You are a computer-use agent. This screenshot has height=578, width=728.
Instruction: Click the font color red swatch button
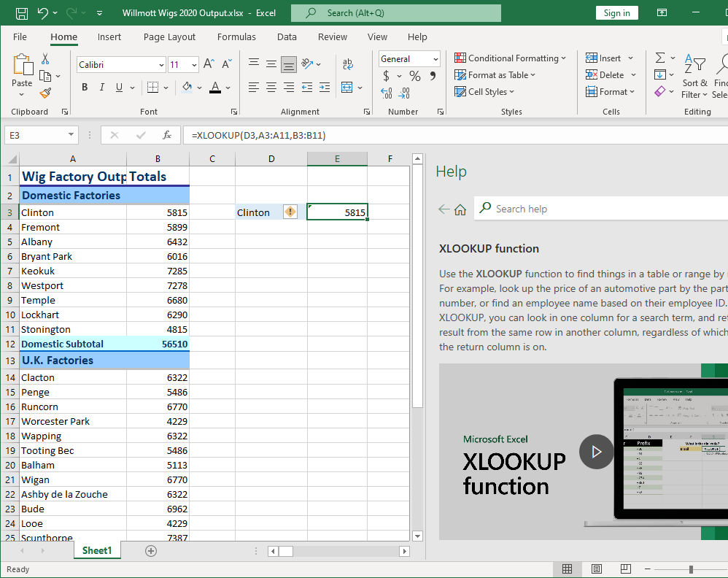(x=215, y=88)
